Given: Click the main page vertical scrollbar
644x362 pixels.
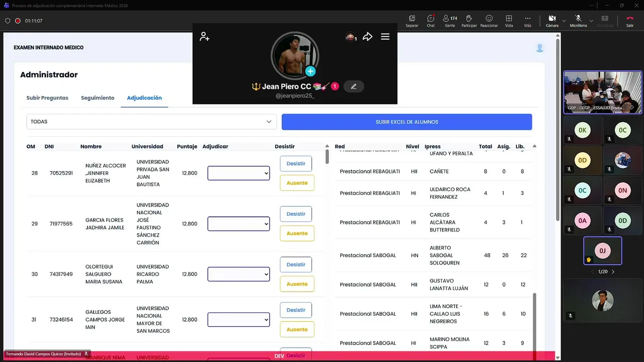Looking at the screenshot, I should 557,130.
